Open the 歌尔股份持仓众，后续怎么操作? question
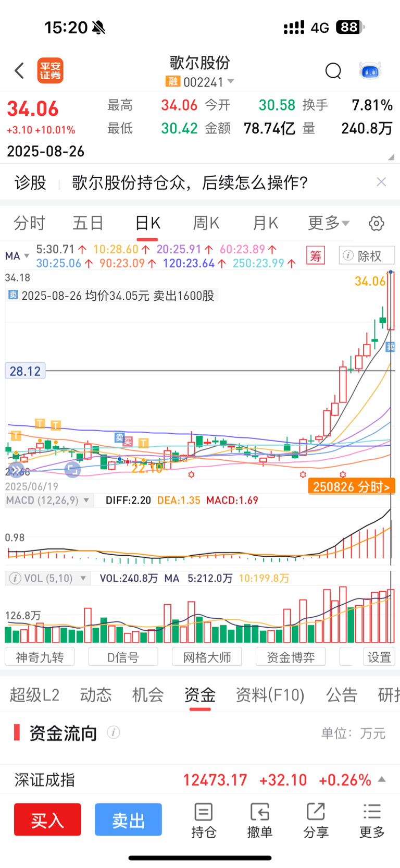Image resolution: width=400 pixels, height=868 pixels. pyautogui.click(x=190, y=182)
